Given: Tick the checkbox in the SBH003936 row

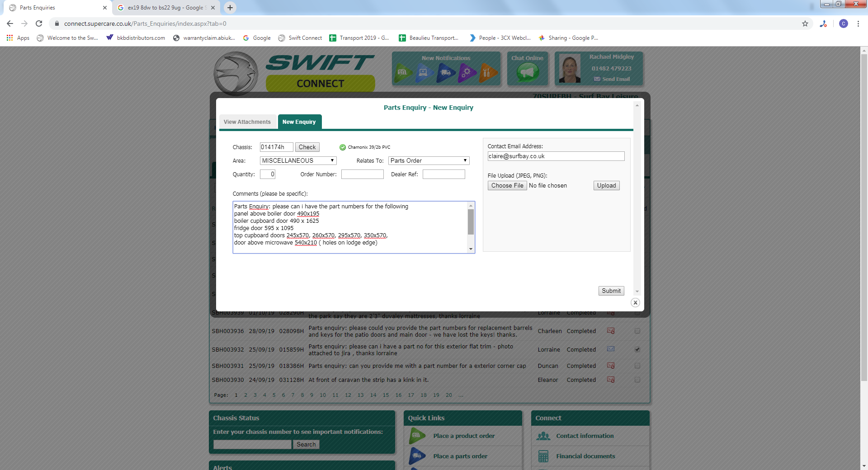Looking at the screenshot, I should (x=637, y=331).
